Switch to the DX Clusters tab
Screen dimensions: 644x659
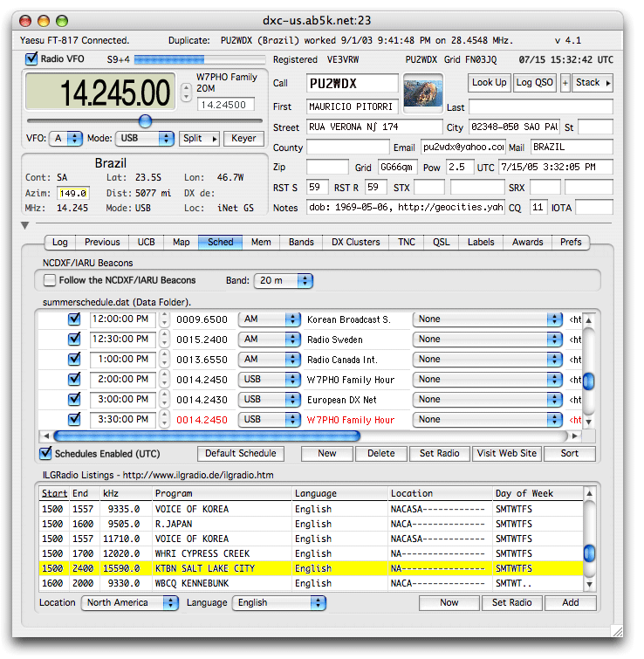pyautogui.click(x=356, y=242)
